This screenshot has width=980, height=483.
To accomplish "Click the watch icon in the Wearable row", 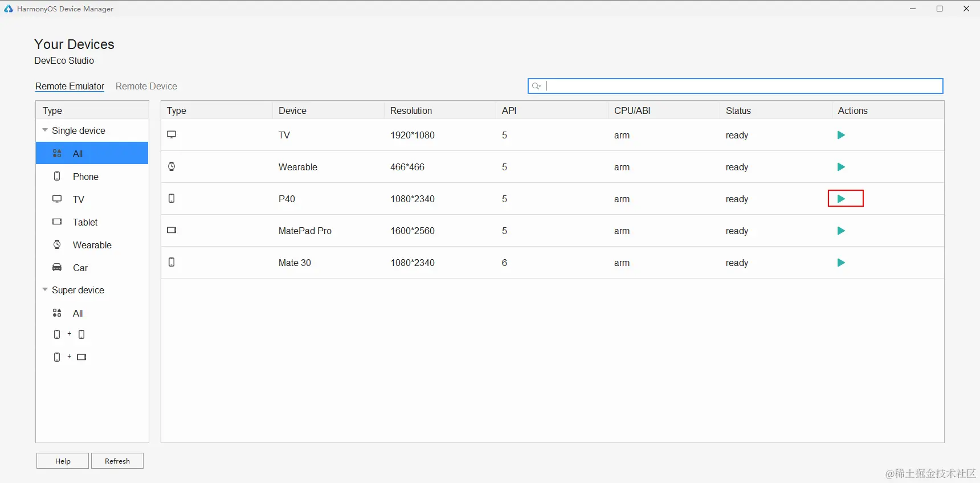I will click(171, 166).
